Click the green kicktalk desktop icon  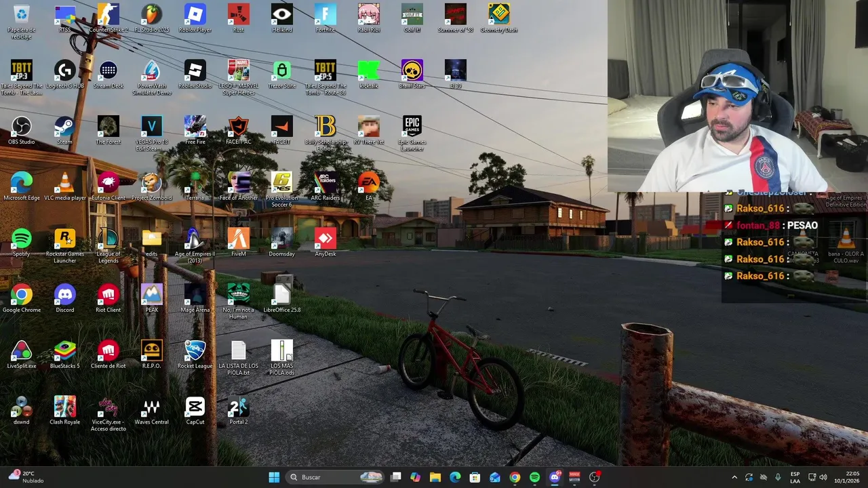(368, 75)
